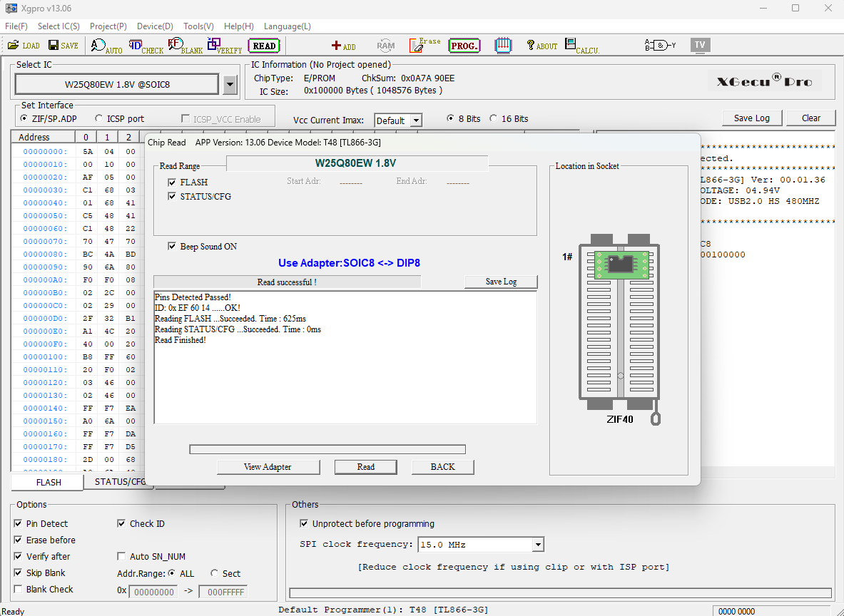Click the PROG. programming toolbar icon
This screenshot has width=844, height=616.
(464, 46)
